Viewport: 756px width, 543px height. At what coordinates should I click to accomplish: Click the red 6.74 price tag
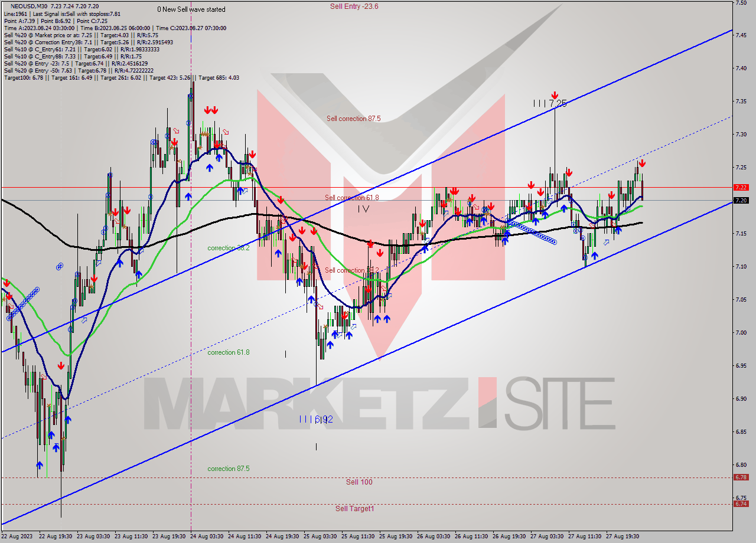pyautogui.click(x=741, y=503)
